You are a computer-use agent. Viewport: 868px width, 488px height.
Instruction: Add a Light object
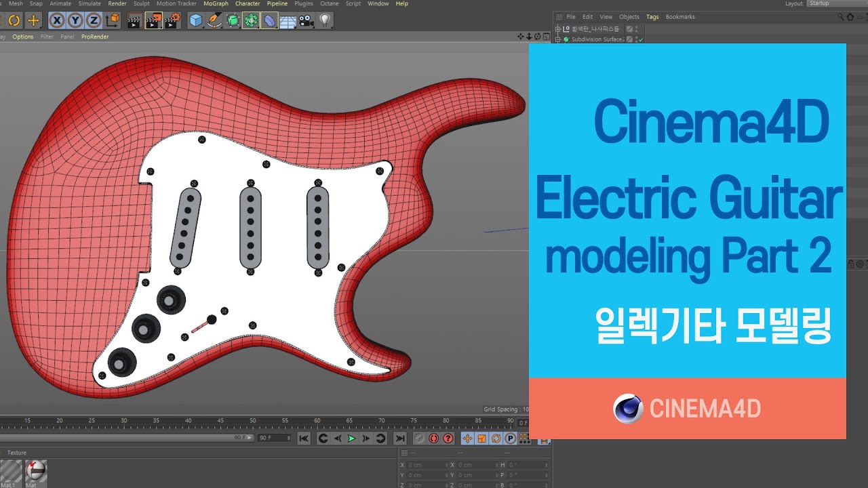[325, 20]
